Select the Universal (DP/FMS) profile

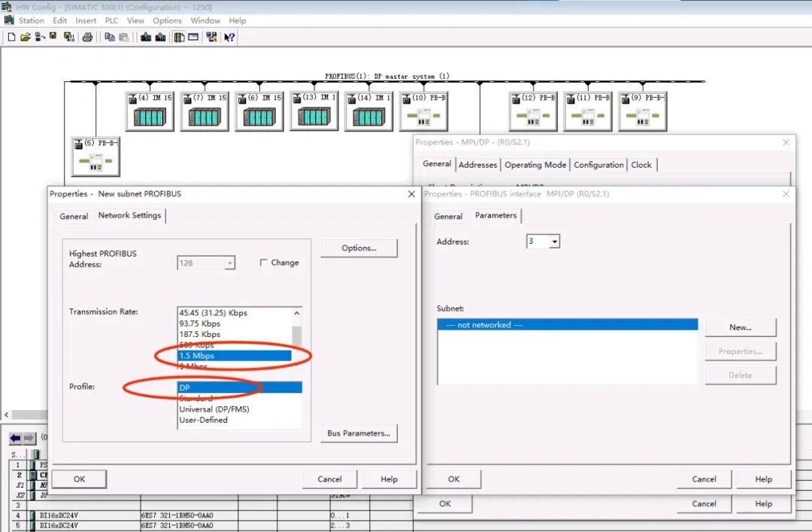click(x=240, y=409)
